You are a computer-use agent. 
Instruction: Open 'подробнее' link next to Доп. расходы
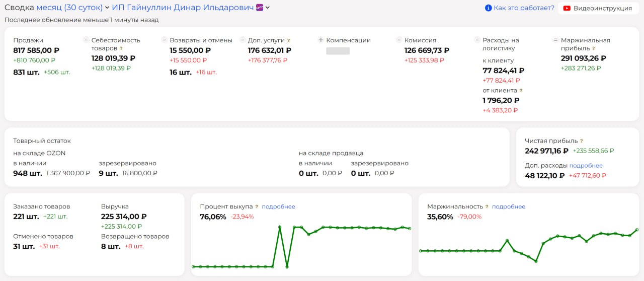point(586,166)
